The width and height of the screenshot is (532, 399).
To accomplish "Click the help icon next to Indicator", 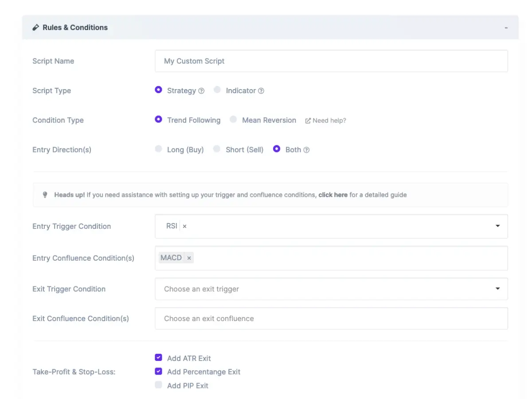I will 261,91.
